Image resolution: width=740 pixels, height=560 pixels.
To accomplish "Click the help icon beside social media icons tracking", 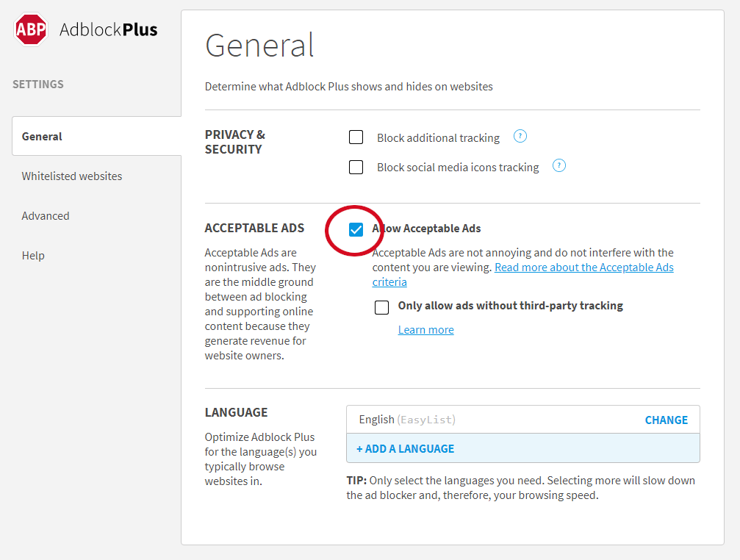I will 559,165.
